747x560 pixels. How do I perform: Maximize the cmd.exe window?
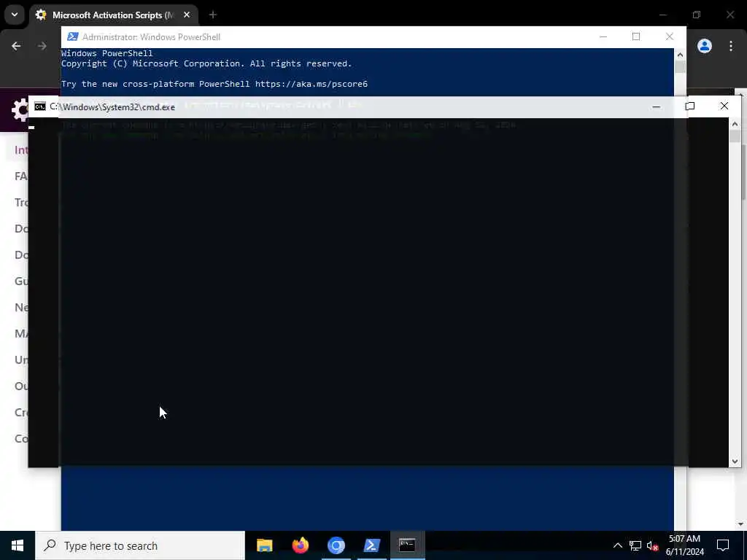[x=690, y=106]
